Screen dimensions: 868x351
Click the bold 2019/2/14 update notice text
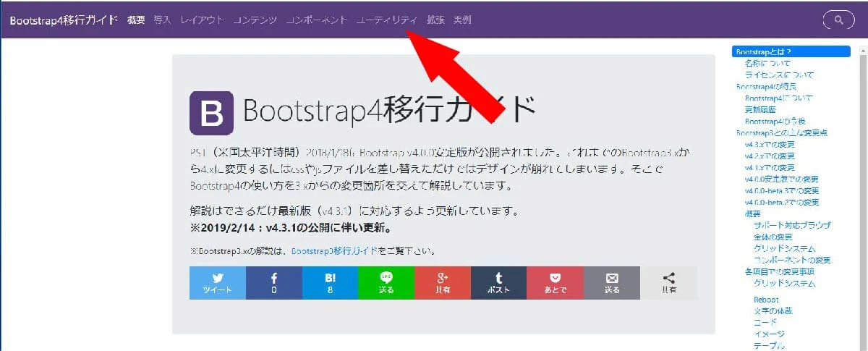[x=292, y=228]
